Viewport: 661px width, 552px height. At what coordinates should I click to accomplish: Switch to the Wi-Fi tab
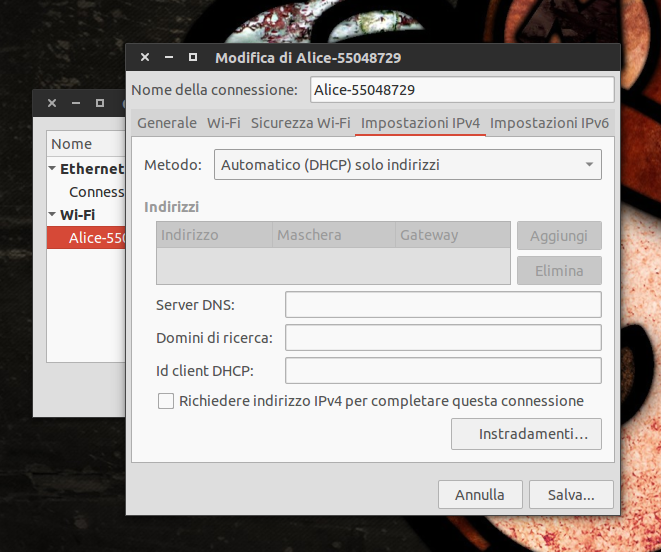[223, 123]
